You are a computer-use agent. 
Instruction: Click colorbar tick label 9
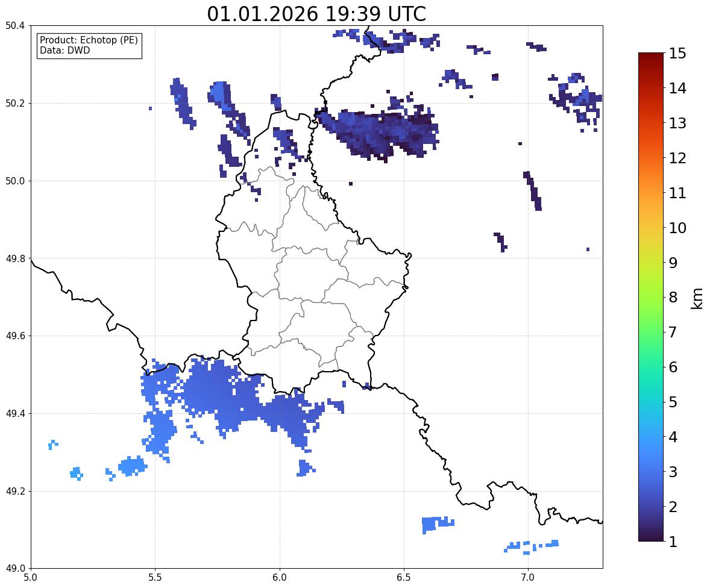pos(673,263)
